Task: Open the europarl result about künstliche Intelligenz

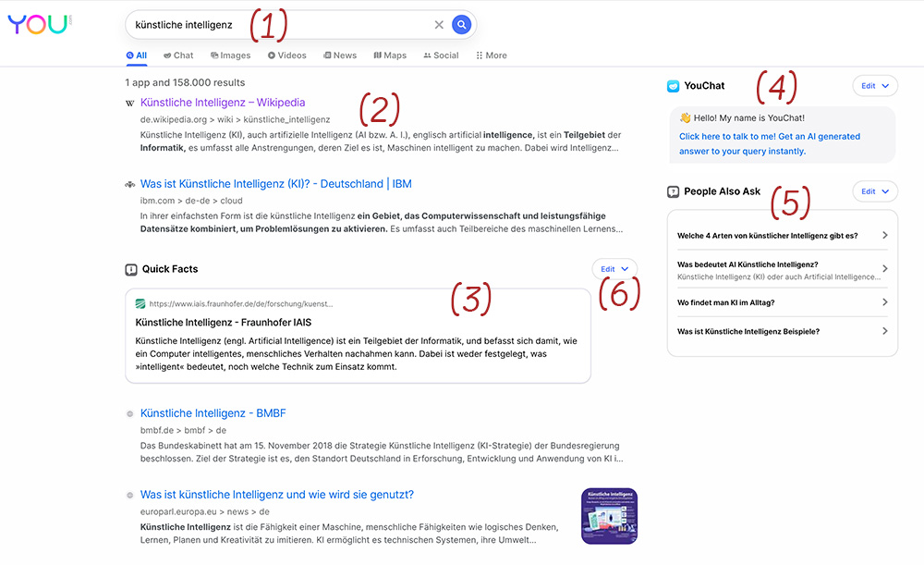Action: 277,495
